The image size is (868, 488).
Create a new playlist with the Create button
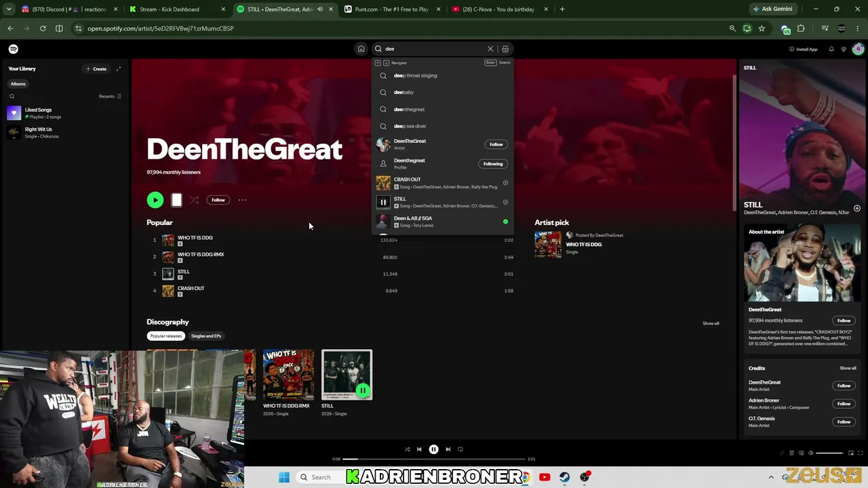[96, 68]
